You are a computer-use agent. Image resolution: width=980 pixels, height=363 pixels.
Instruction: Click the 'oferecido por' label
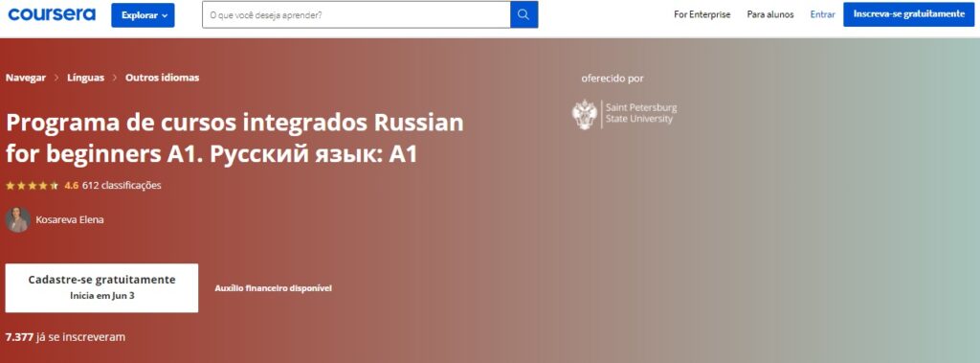[x=612, y=79]
